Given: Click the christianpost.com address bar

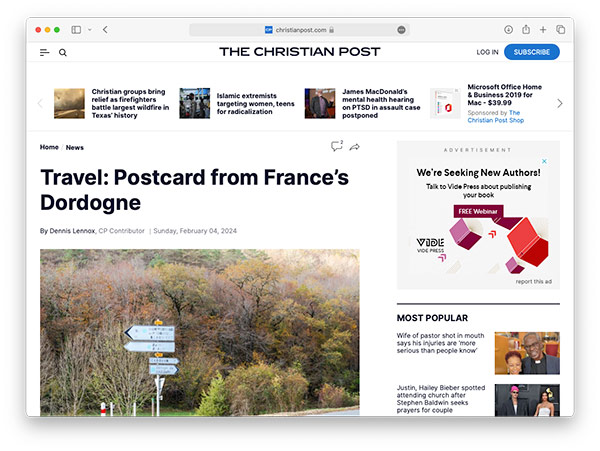Looking at the screenshot, I should click(x=299, y=30).
